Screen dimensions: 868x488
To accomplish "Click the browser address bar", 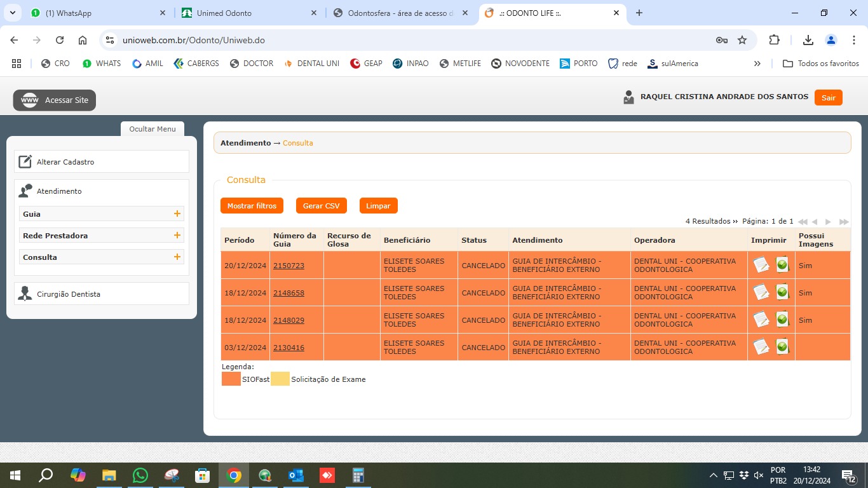I will [x=407, y=40].
